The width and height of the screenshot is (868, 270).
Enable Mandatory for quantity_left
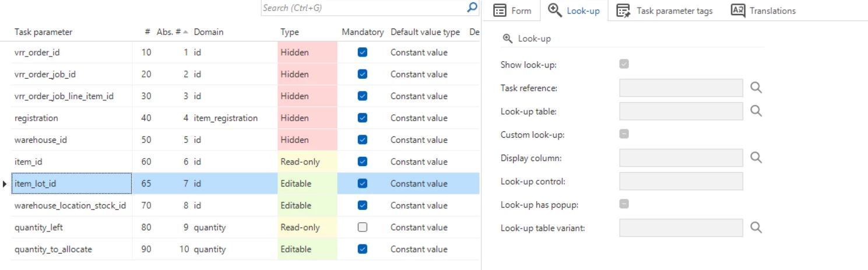coord(363,227)
